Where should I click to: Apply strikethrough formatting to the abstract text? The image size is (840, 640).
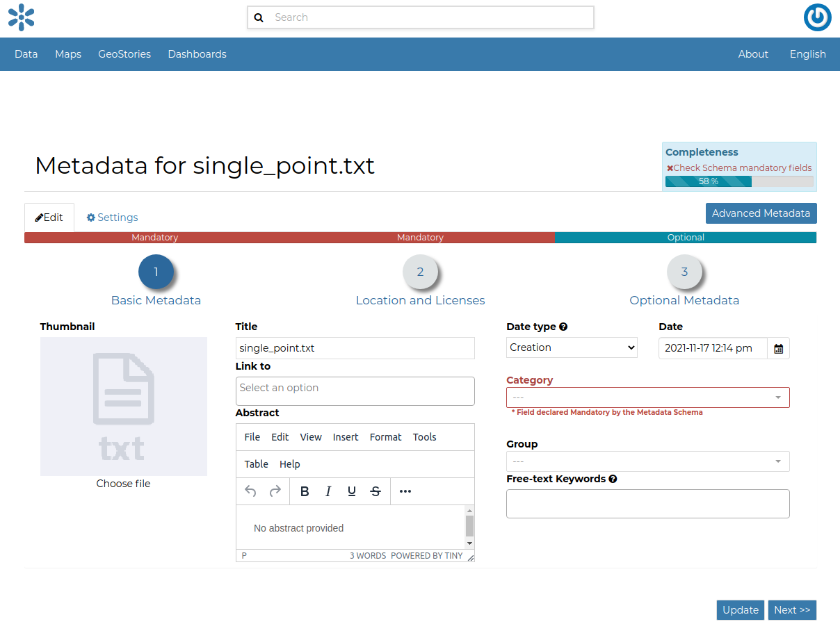coord(375,491)
